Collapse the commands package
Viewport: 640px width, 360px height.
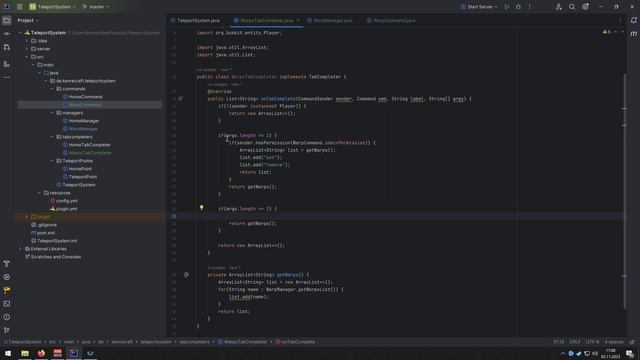[52, 89]
